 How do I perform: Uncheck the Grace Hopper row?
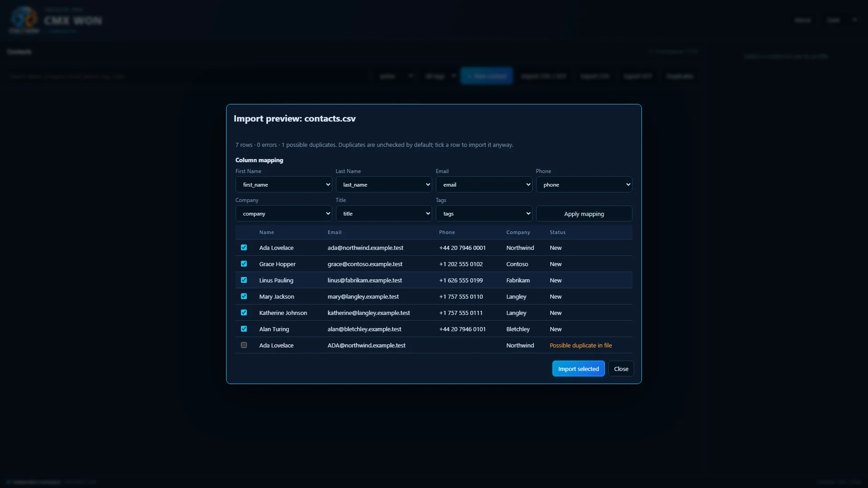pyautogui.click(x=244, y=264)
